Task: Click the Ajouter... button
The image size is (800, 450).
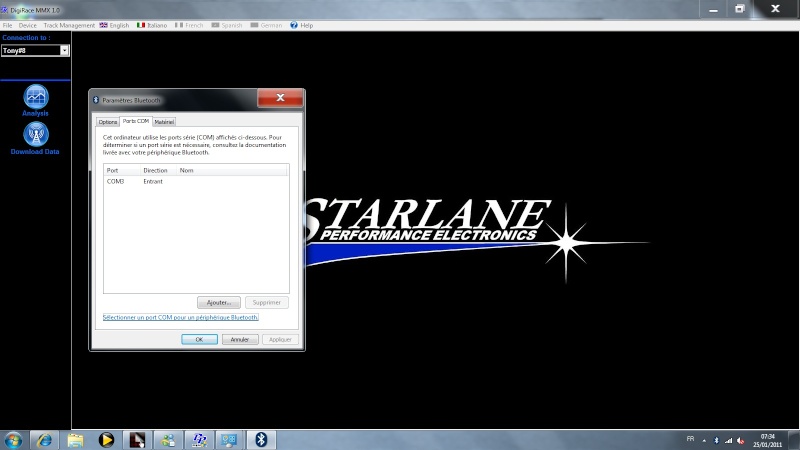Action: coord(218,303)
